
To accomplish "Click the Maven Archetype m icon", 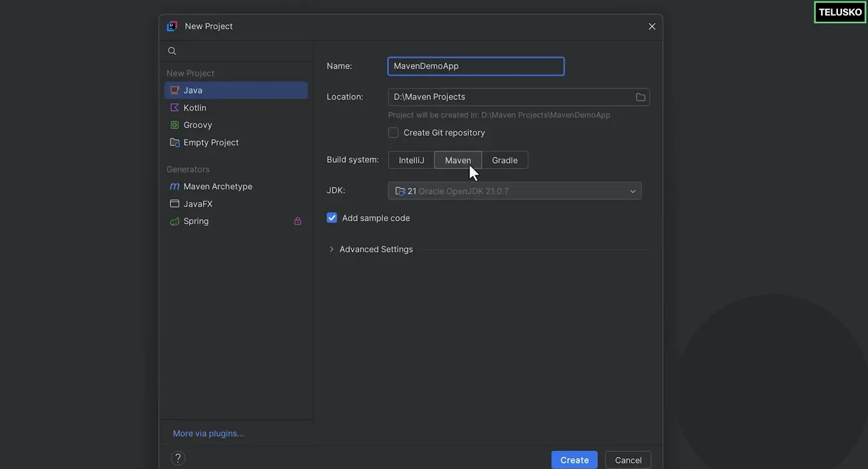I will tap(175, 186).
